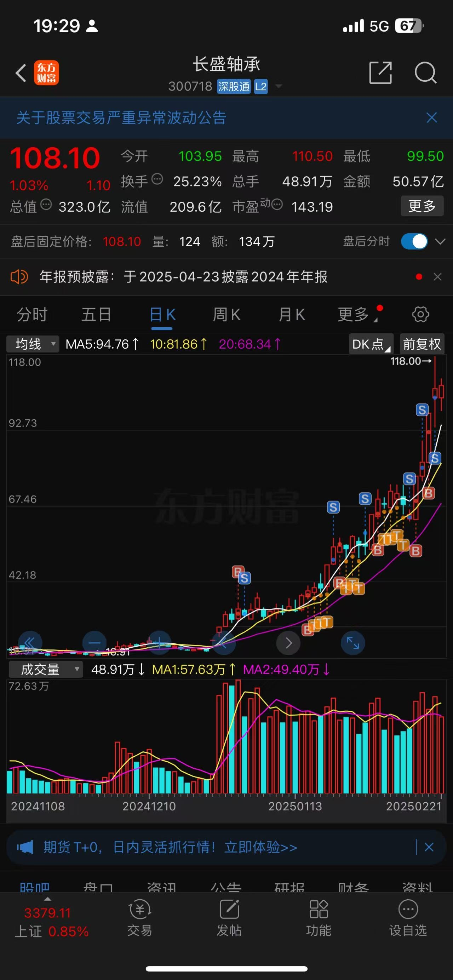Open the 关于股票交易严重异常波动公告 link

(121, 118)
